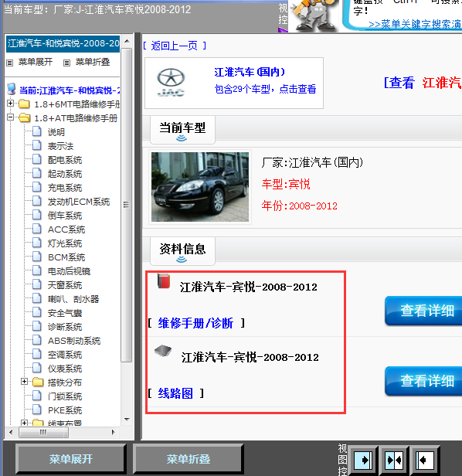Expand the 线束布置 tree node
This screenshot has width=462, height=476.
[x=24, y=422]
